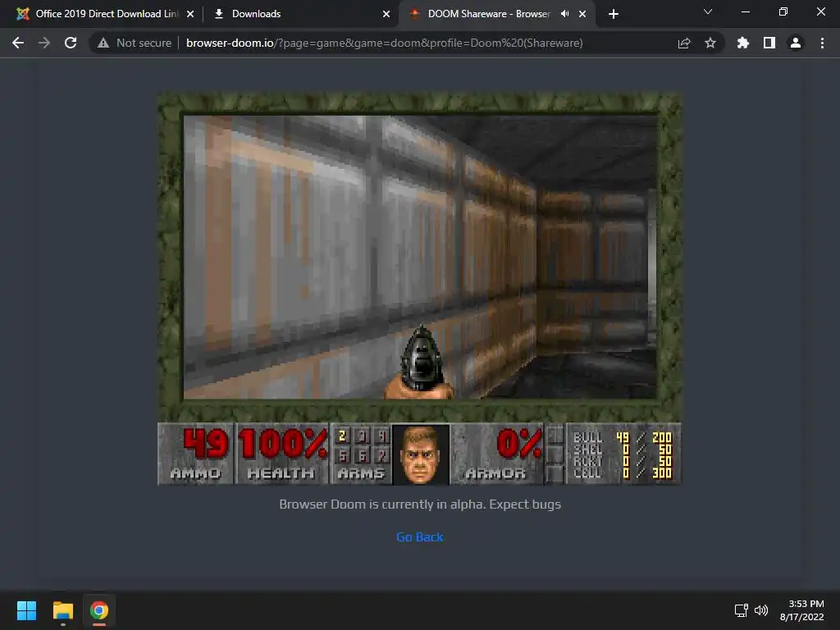This screenshot has height=630, width=840.
Task: Click the CELL ammo row
Action: [623, 472]
